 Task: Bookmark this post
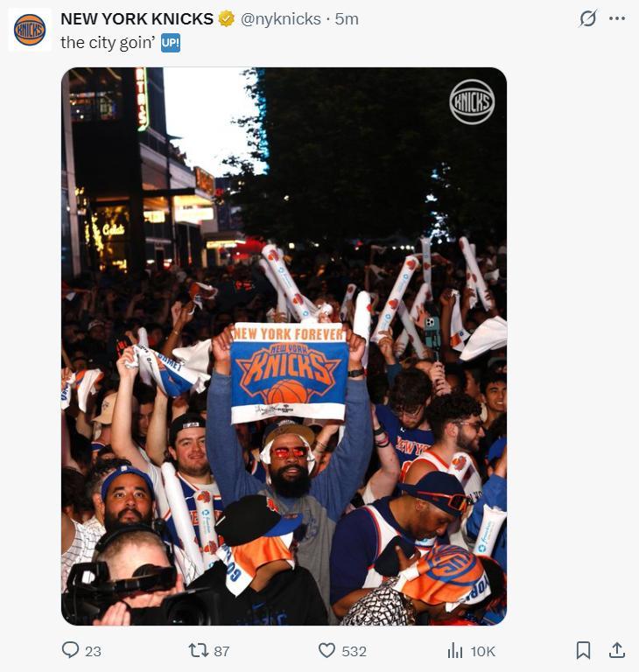[x=583, y=650]
